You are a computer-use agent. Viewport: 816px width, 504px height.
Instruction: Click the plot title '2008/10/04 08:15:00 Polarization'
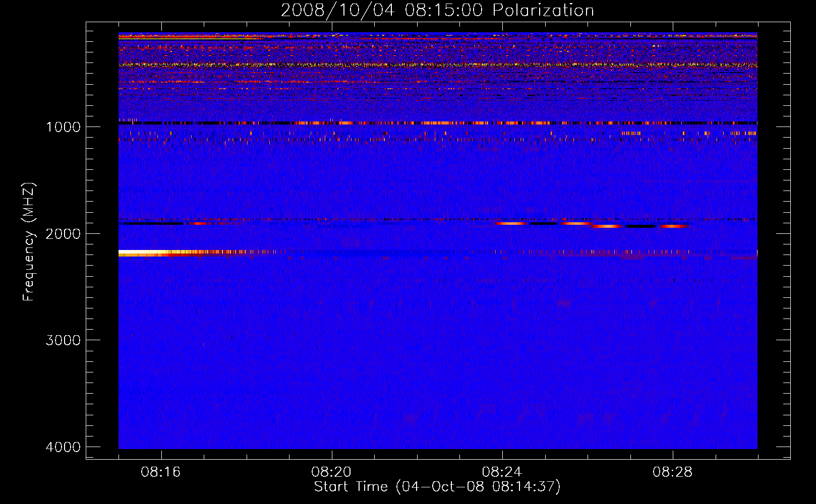437,11
